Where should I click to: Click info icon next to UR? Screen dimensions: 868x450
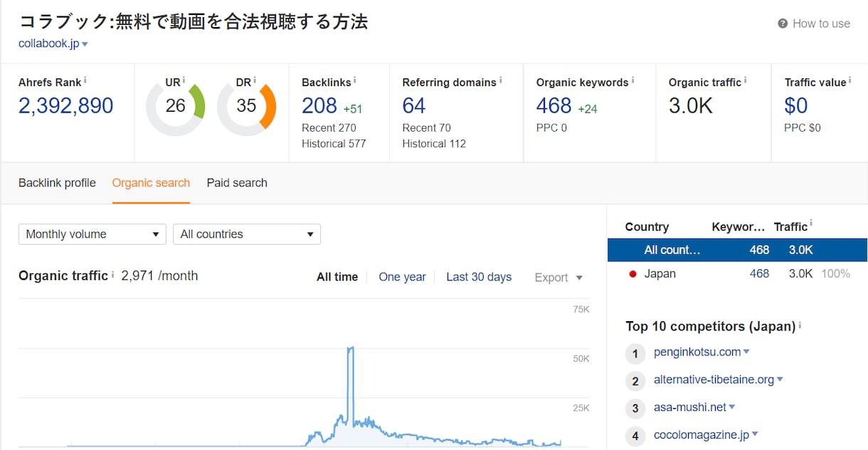pyautogui.click(x=184, y=80)
